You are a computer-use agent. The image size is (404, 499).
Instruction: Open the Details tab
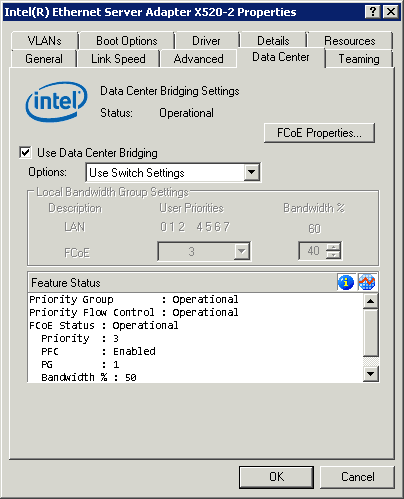[273, 41]
